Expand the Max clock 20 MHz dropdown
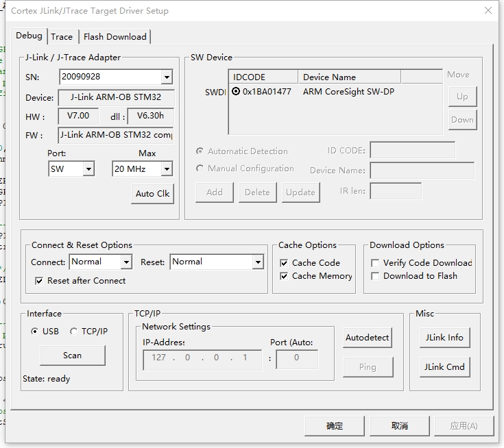The width and height of the screenshot is (504, 448). [x=167, y=169]
